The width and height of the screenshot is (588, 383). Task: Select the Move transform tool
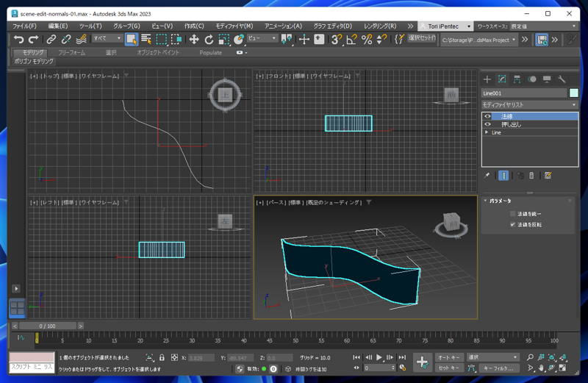tap(194, 39)
